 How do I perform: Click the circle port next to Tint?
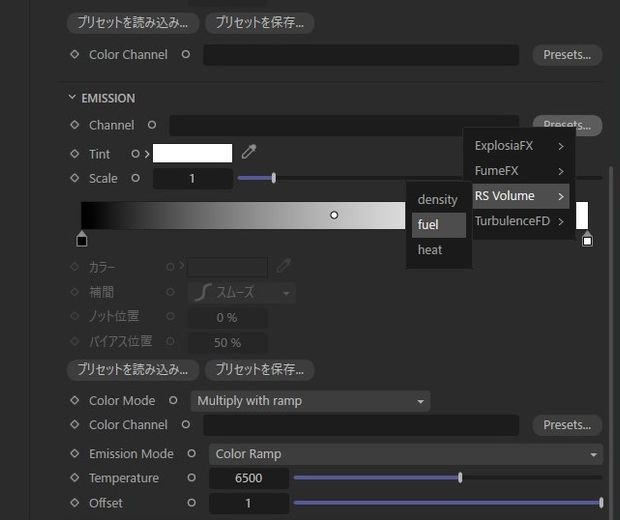tap(135, 153)
